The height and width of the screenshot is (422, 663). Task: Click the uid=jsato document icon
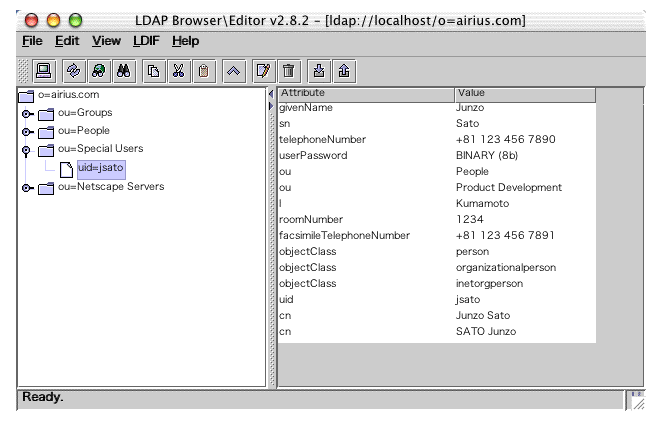coord(66,170)
